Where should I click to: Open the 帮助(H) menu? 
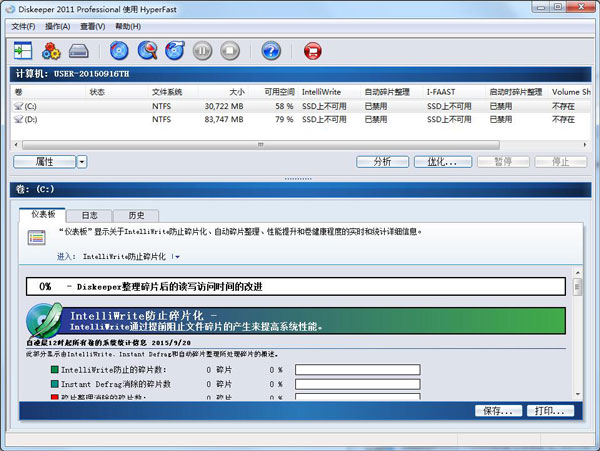click(128, 26)
